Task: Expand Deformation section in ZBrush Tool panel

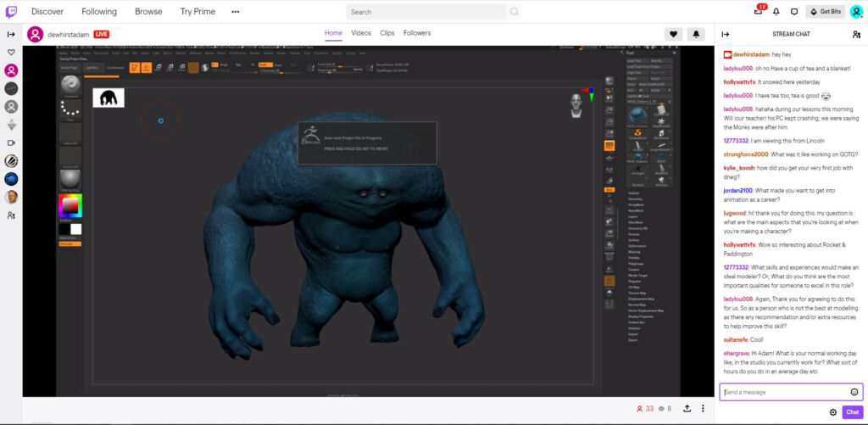Action: coord(636,246)
